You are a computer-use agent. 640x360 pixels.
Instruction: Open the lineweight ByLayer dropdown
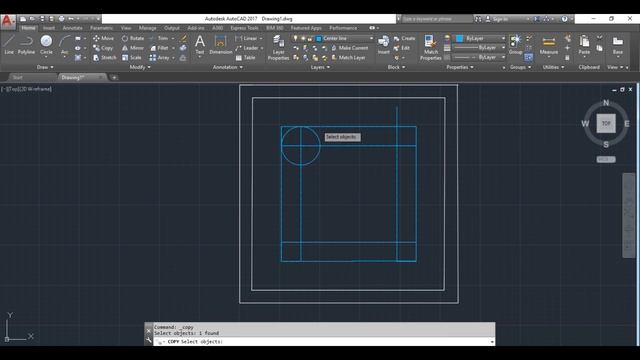point(480,48)
